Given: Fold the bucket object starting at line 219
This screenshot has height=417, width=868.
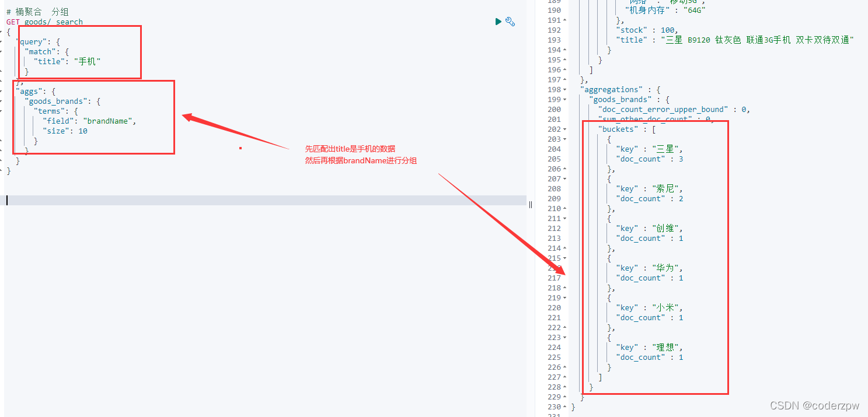Looking at the screenshot, I should point(564,298).
